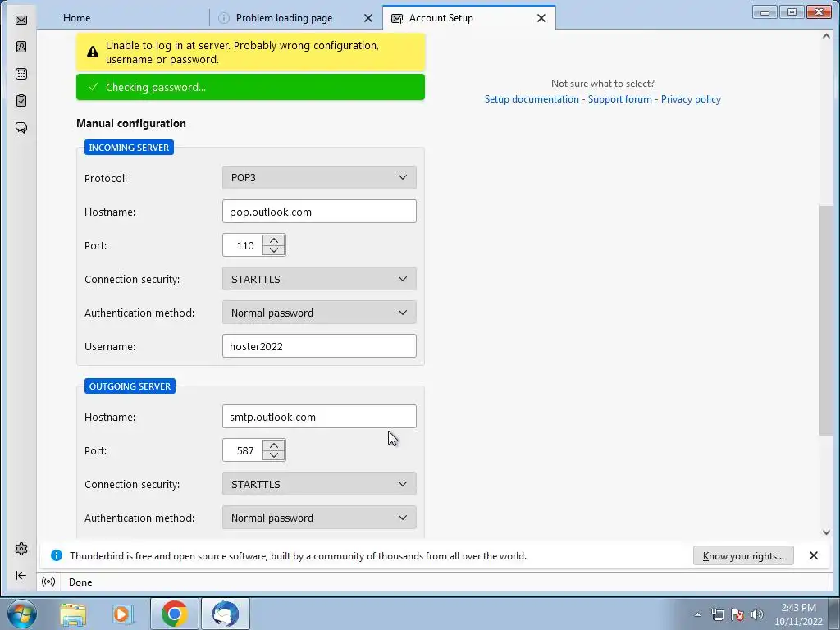Click the volume speaker tray icon

[757, 614]
